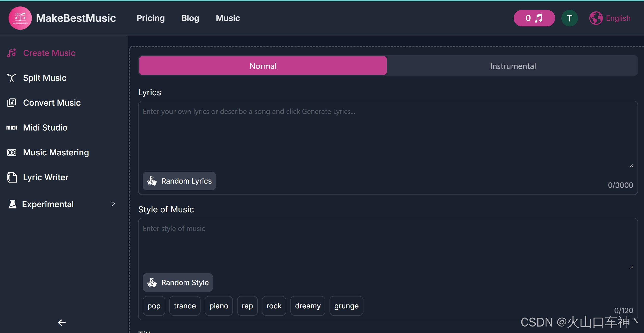The width and height of the screenshot is (644, 333).
Task: Click the Music Mastering sidebar icon
Action: [12, 153]
